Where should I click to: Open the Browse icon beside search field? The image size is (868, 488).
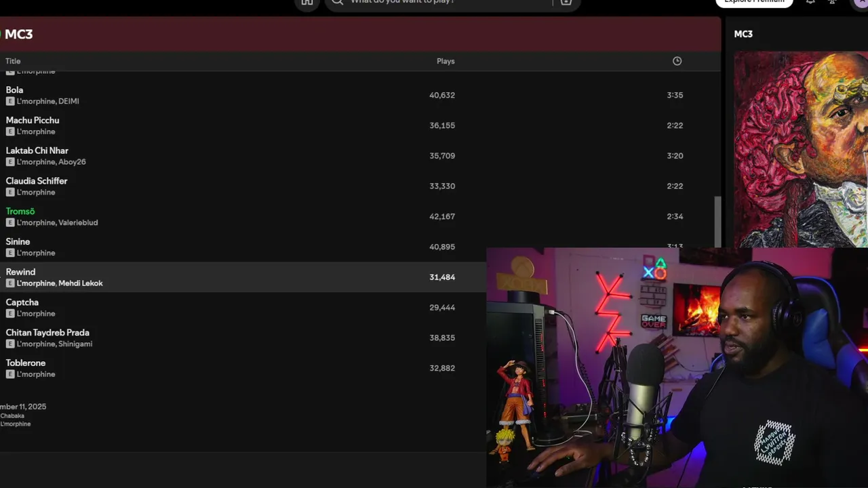[x=566, y=2]
